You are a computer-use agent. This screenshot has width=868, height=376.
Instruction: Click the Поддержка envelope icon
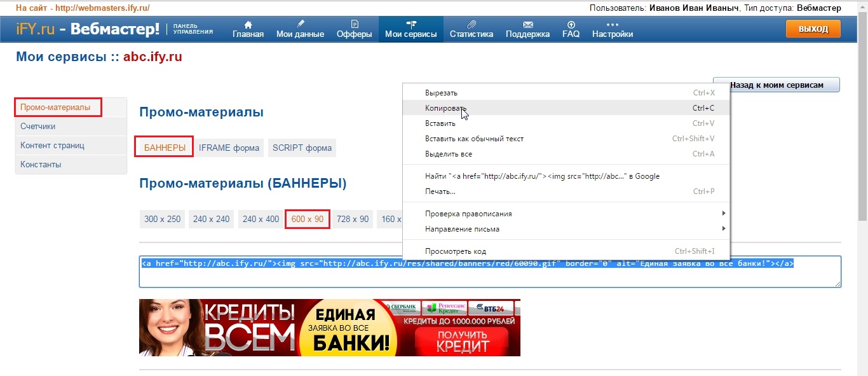point(527,24)
